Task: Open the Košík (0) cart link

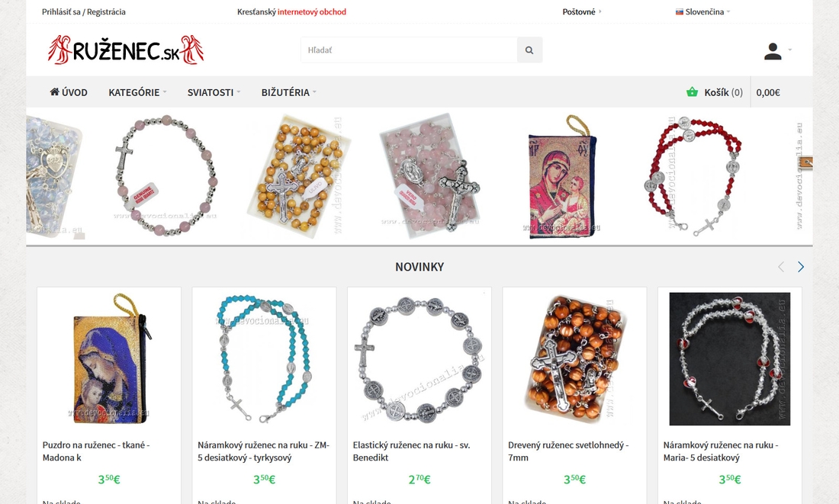Action: 723,92
